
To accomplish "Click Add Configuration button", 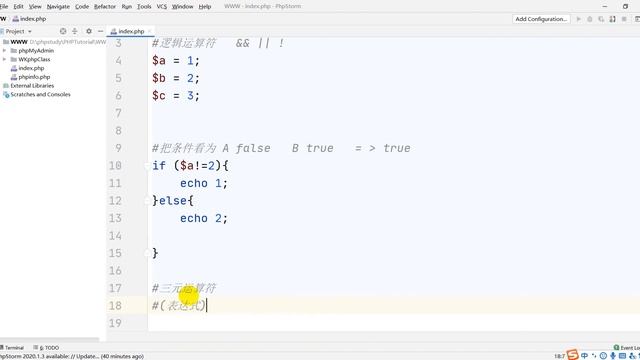I will point(541,19).
